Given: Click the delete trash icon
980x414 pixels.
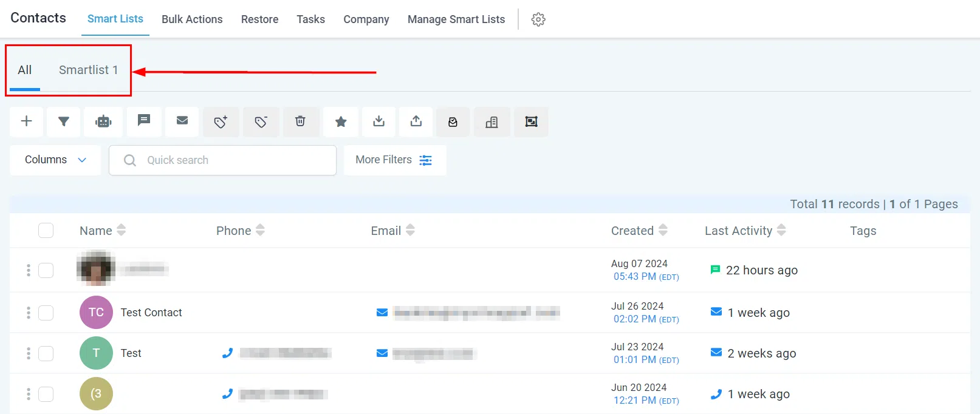Looking at the screenshot, I should [x=300, y=121].
